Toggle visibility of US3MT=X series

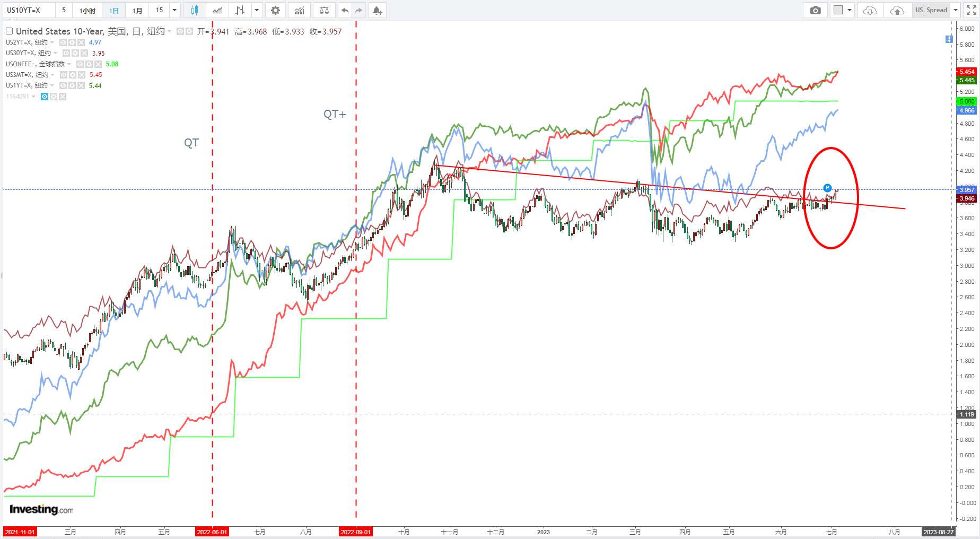[x=64, y=75]
